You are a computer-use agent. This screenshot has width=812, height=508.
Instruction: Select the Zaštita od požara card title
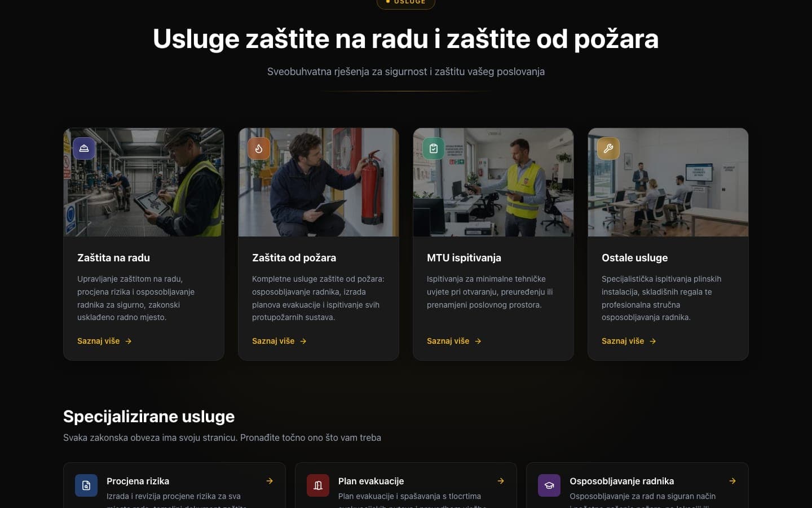tap(294, 258)
